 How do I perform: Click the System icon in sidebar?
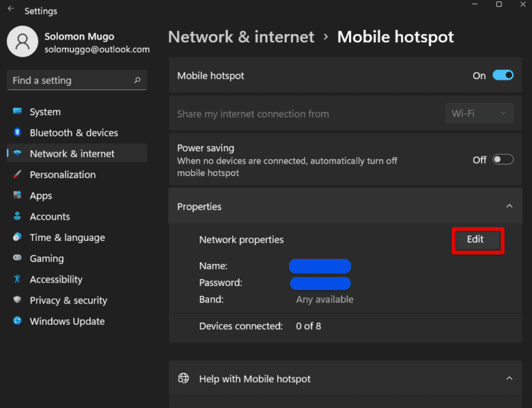[x=17, y=112]
